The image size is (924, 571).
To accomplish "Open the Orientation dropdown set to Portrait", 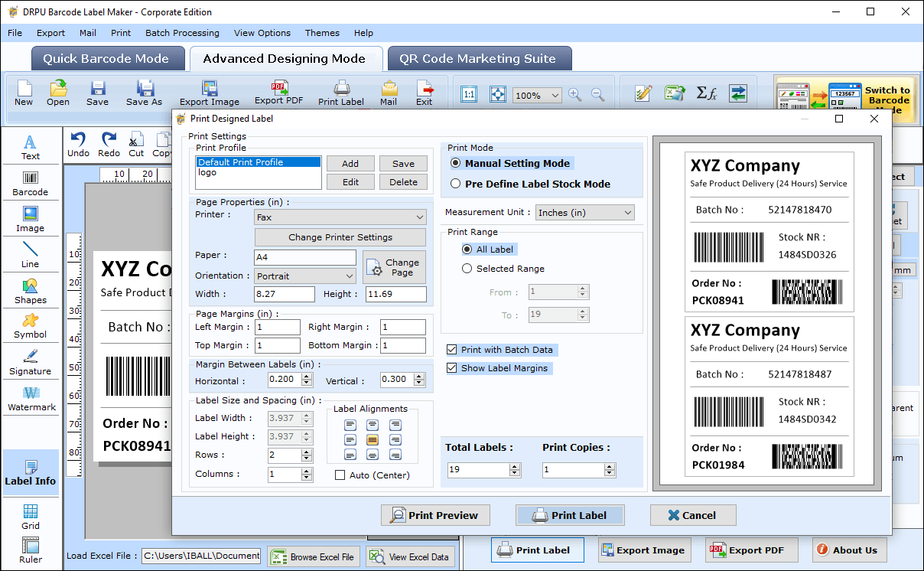I will [305, 276].
